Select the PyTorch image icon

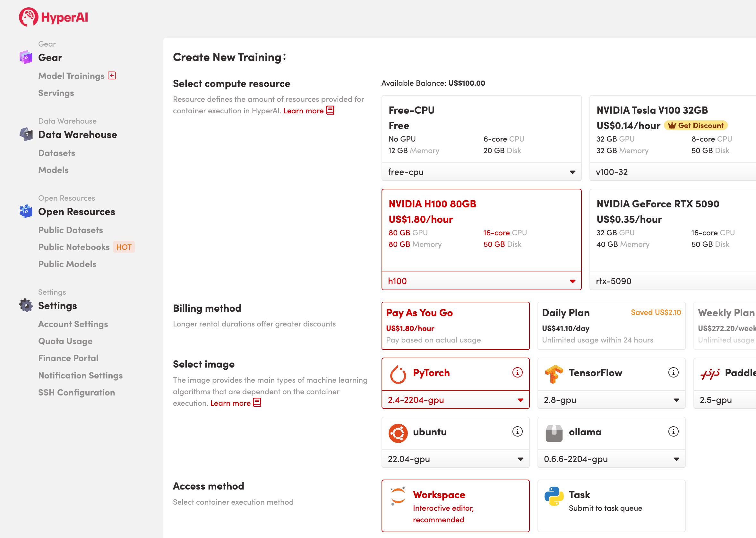click(x=399, y=373)
